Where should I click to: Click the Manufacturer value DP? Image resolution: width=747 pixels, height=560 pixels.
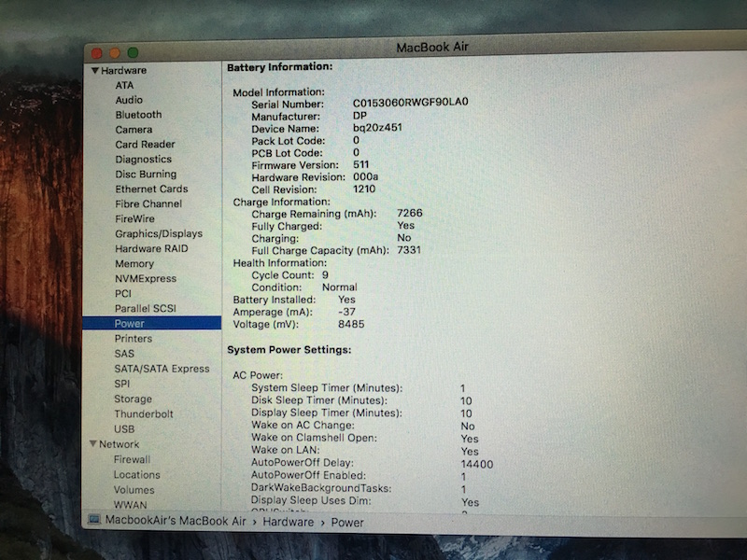(x=359, y=116)
